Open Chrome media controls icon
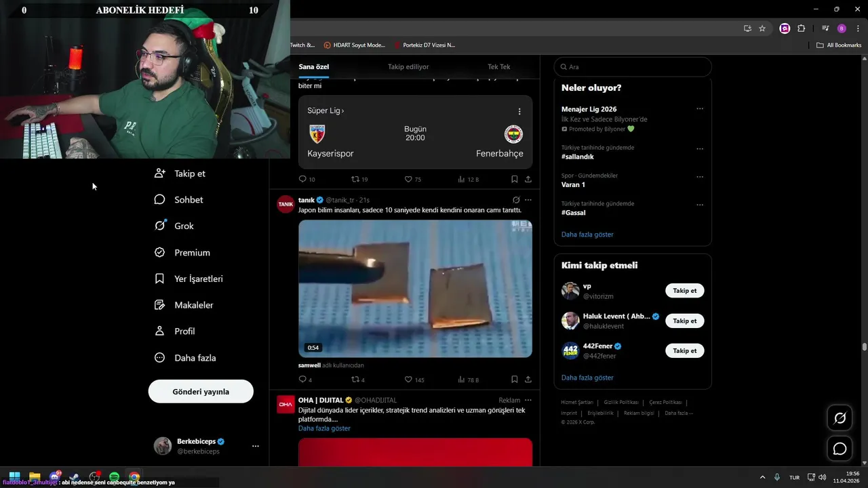Image resolution: width=868 pixels, height=488 pixels. (x=825, y=28)
